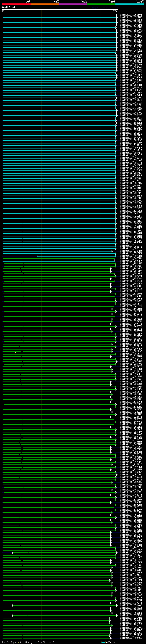
Task: Select the UniRef100_A7PWG0 hit label
Action: point(131,32)
